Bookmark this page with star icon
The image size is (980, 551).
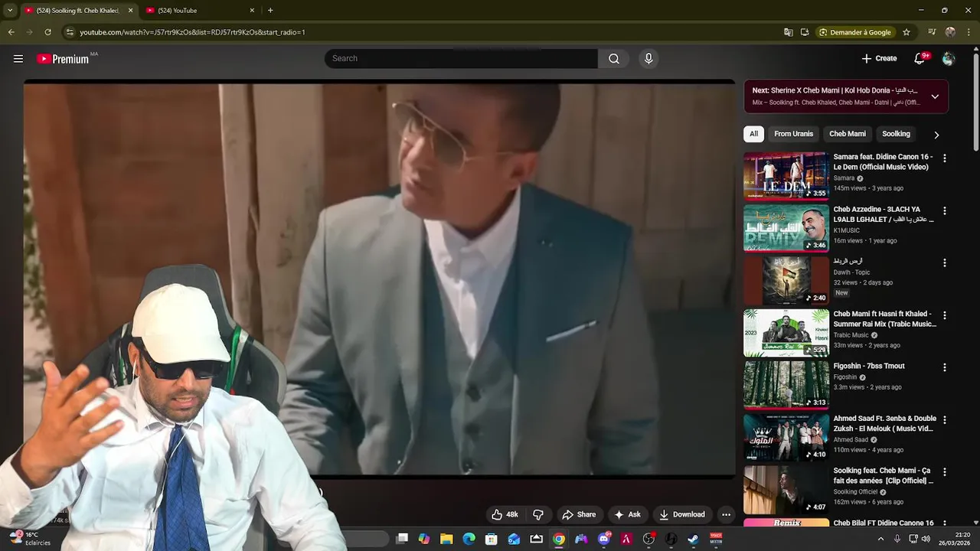click(x=906, y=32)
